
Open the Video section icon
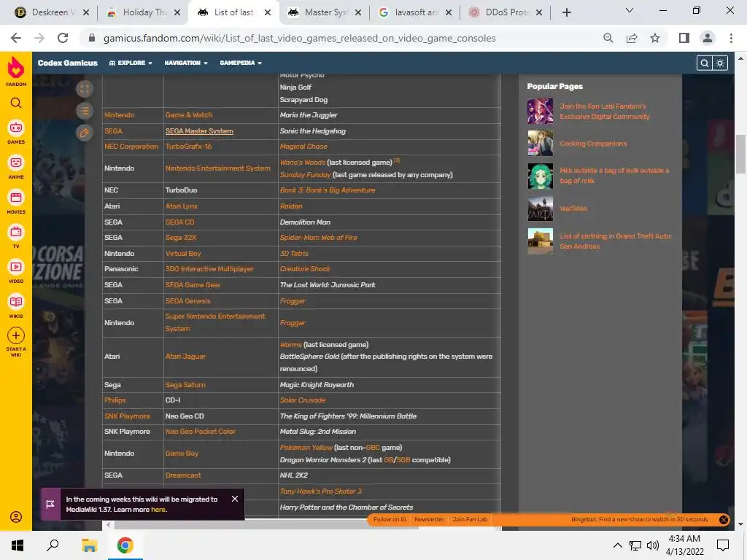pyautogui.click(x=16, y=267)
